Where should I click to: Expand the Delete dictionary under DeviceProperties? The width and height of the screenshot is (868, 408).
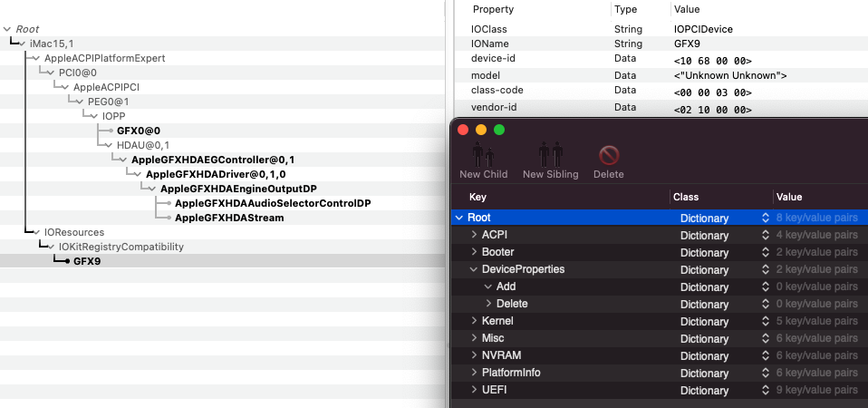click(x=488, y=304)
